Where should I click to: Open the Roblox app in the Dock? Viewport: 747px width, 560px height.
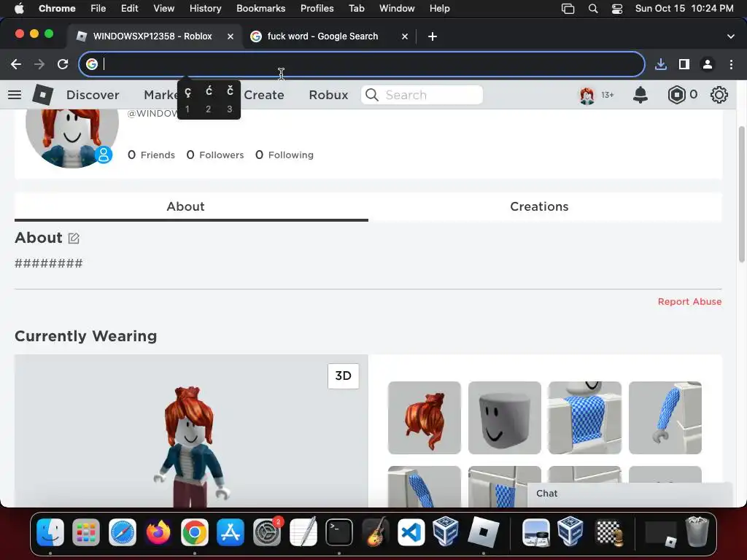tap(483, 532)
